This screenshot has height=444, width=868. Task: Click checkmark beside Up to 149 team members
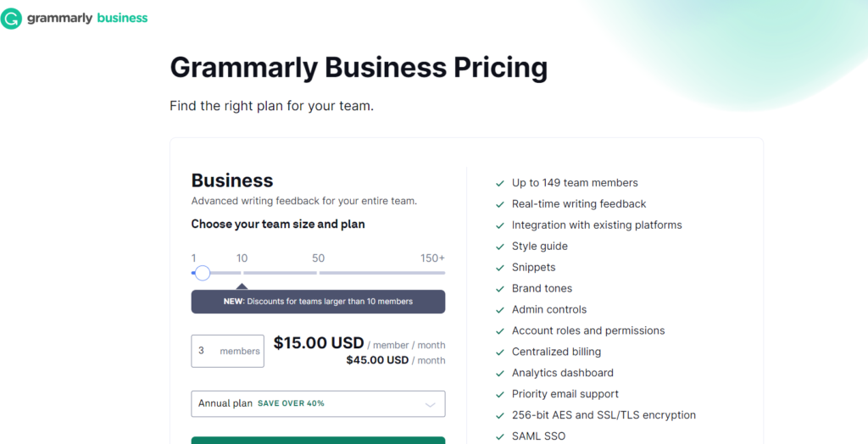pyautogui.click(x=499, y=183)
